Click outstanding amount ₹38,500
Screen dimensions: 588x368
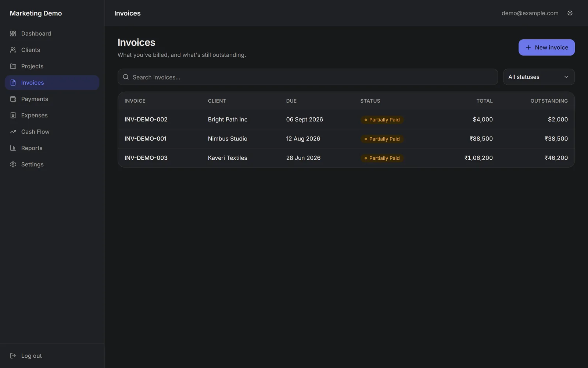click(x=556, y=138)
